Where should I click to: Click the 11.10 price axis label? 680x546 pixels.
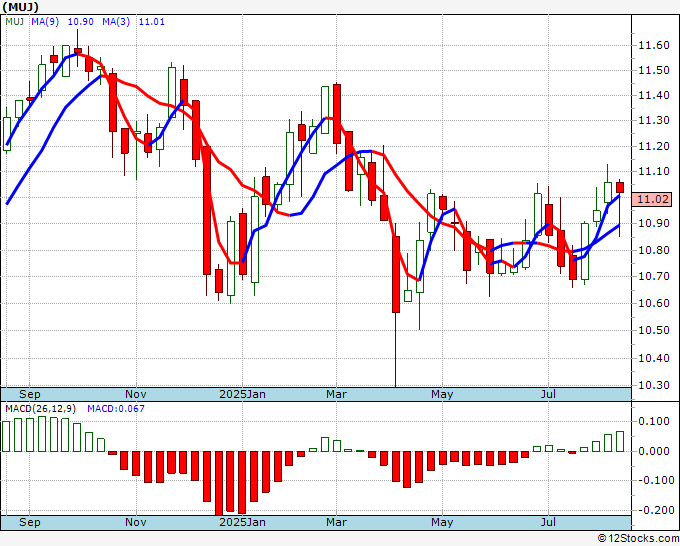tap(654, 171)
